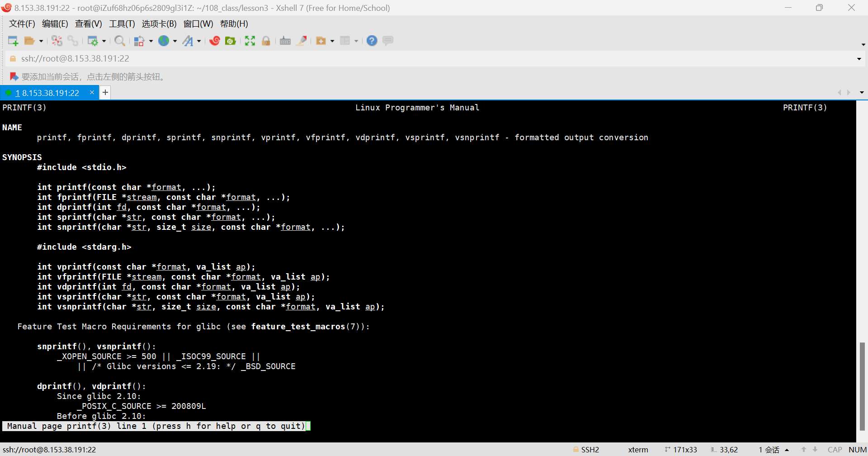868x456 pixels.
Task: Expand the Open session dropdown arrow
Action: pyautogui.click(x=41, y=41)
